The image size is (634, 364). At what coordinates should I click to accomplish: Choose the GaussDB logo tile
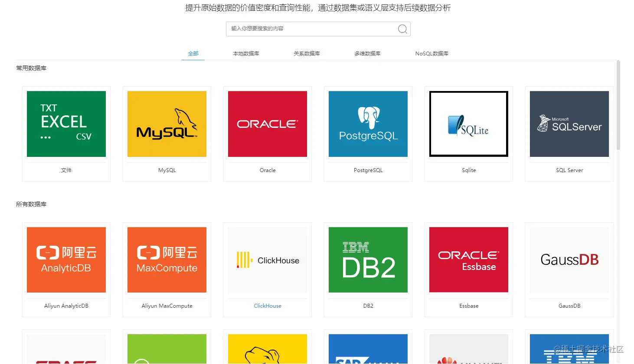coord(569,260)
